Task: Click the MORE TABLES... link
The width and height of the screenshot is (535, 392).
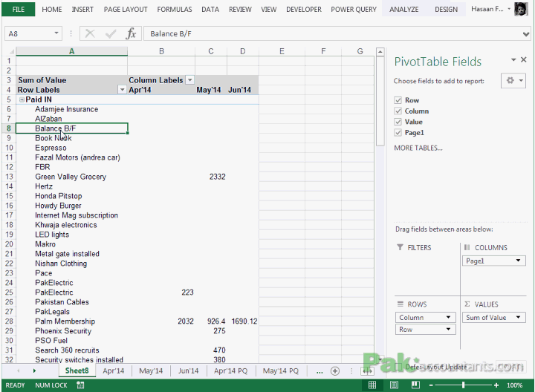Action: tap(418, 148)
